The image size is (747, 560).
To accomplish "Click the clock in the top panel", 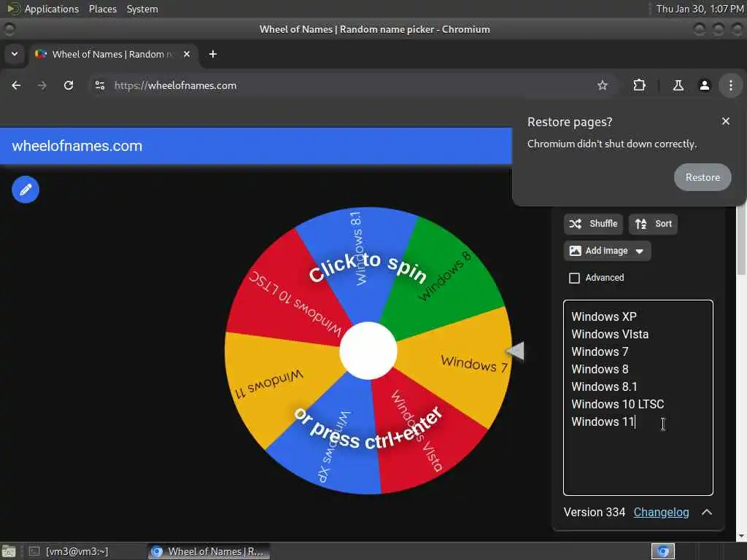I will (x=700, y=9).
